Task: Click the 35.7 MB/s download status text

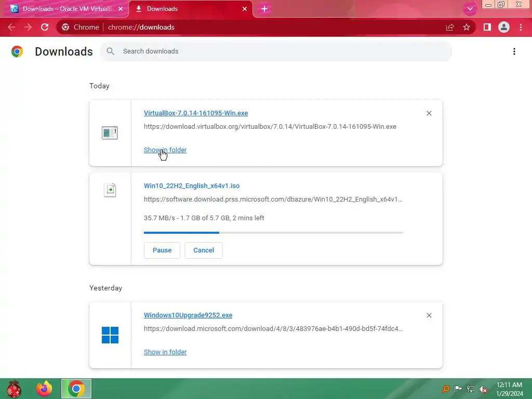Action: tap(204, 218)
